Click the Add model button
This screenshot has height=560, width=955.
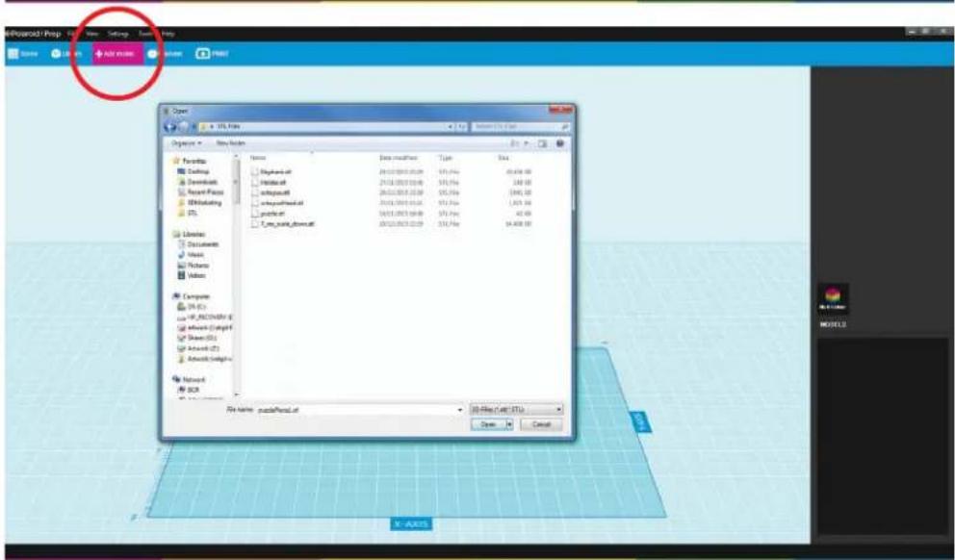pos(117,54)
